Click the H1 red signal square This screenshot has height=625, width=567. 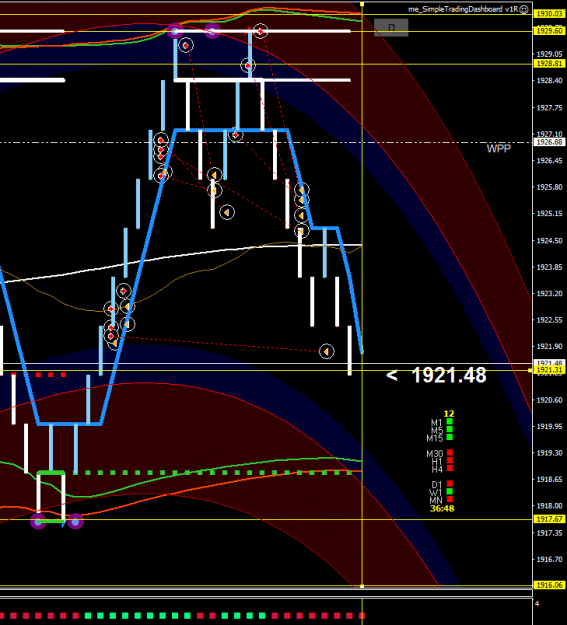[450, 460]
